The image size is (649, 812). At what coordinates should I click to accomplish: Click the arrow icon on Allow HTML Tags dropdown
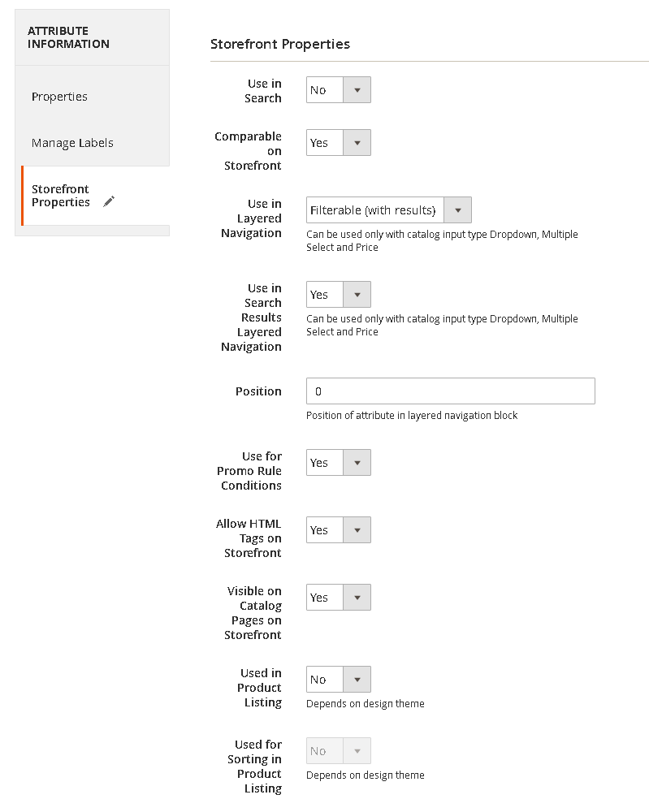pos(359,529)
